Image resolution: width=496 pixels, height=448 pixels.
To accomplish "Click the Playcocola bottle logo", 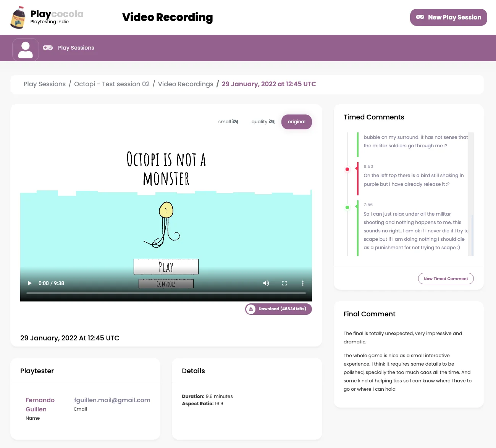I will (17, 17).
